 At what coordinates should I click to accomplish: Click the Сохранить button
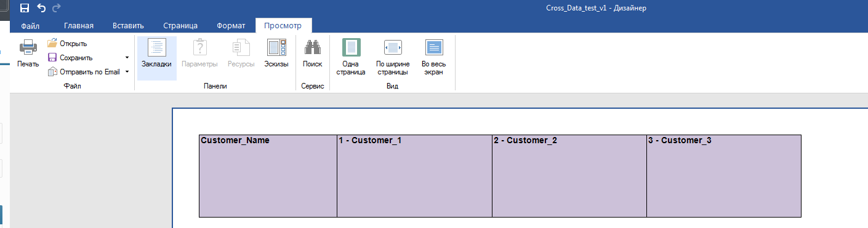point(70,58)
